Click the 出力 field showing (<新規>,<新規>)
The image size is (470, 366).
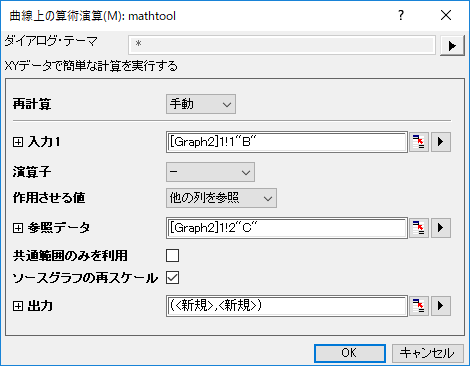click(287, 306)
